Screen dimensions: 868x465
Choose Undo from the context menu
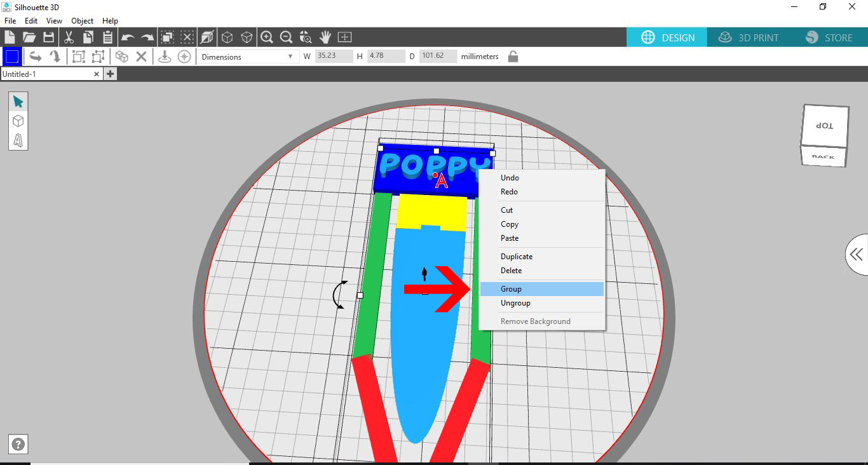[542, 178]
